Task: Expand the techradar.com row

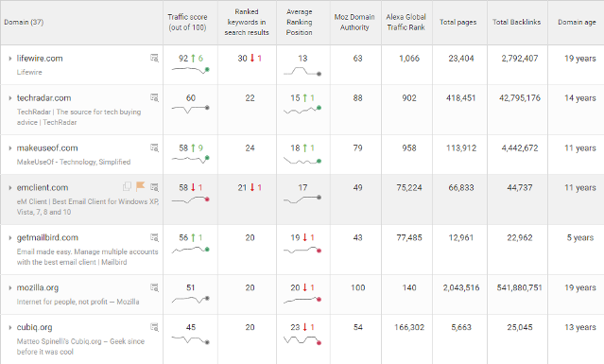Action: 10,98
